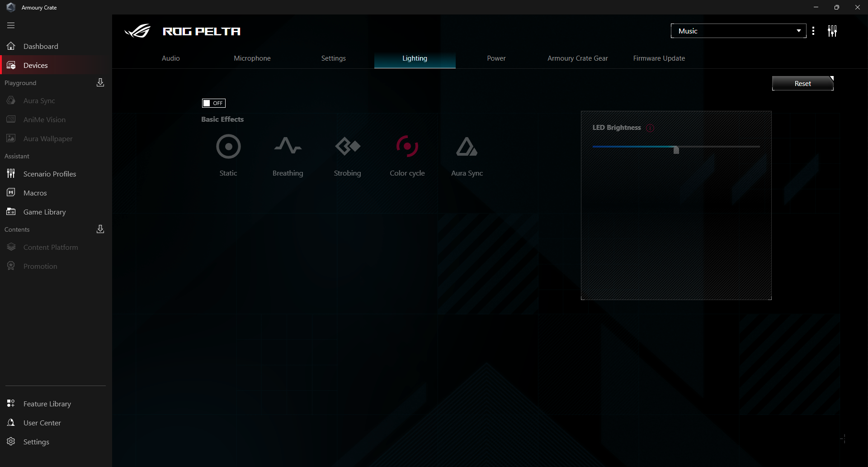
Task: Open the Dashboard home icon
Action: pyautogui.click(x=11, y=46)
